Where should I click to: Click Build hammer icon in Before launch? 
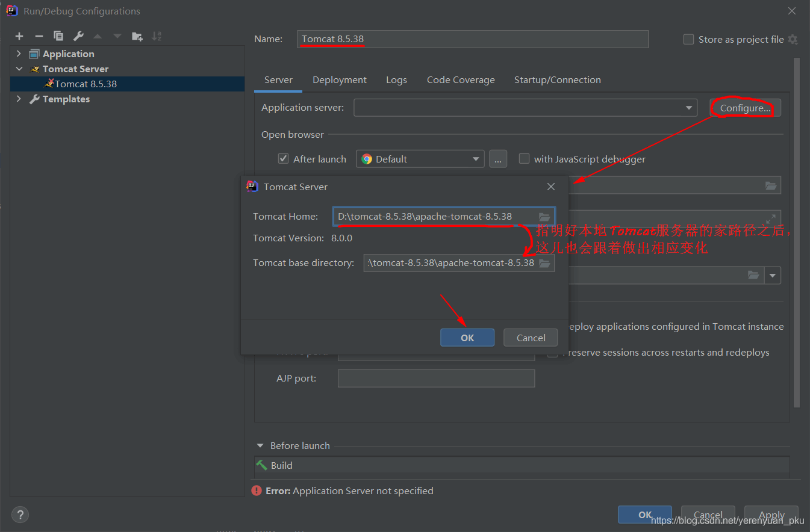261,465
